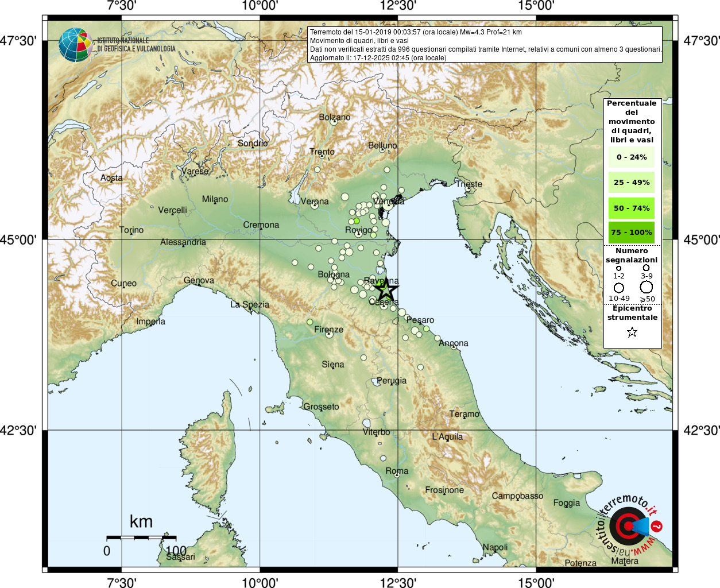
Task: Click the Viterbo city label
Action: [x=376, y=432]
